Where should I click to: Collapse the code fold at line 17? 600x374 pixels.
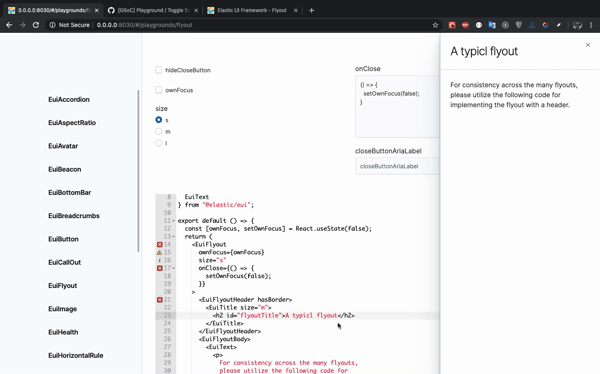tap(173, 268)
